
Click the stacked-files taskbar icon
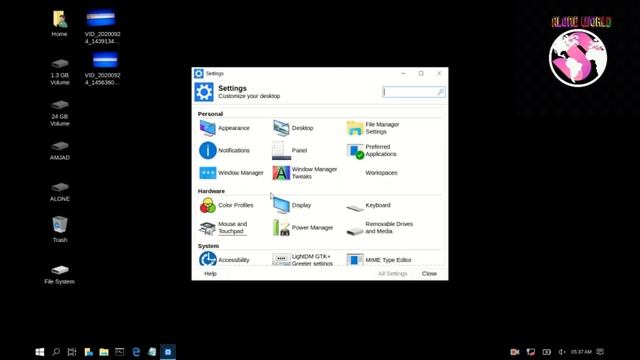tap(152, 352)
